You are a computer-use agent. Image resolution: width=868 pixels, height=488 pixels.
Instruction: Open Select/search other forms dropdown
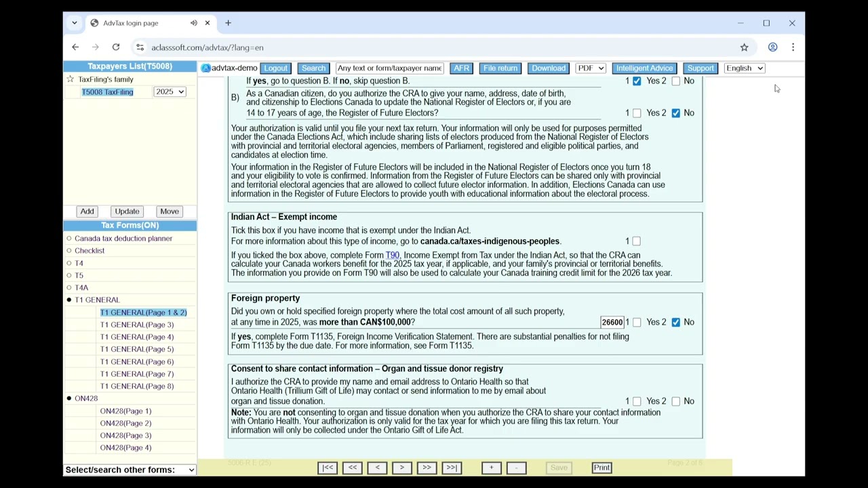coord(130,470)
